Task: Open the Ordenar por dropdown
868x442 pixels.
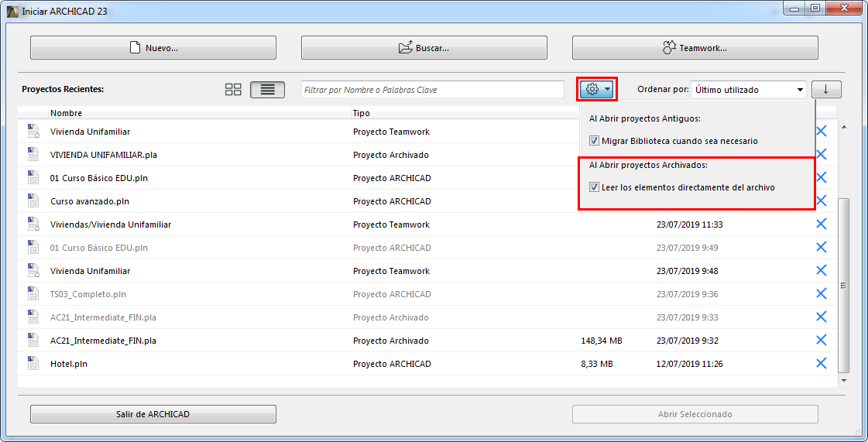Action: click(749, 89)
